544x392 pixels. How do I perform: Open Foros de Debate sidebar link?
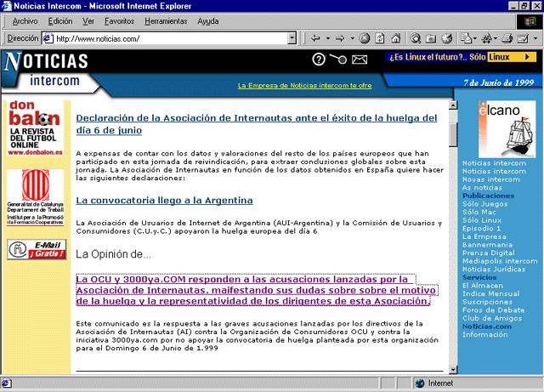493,310
